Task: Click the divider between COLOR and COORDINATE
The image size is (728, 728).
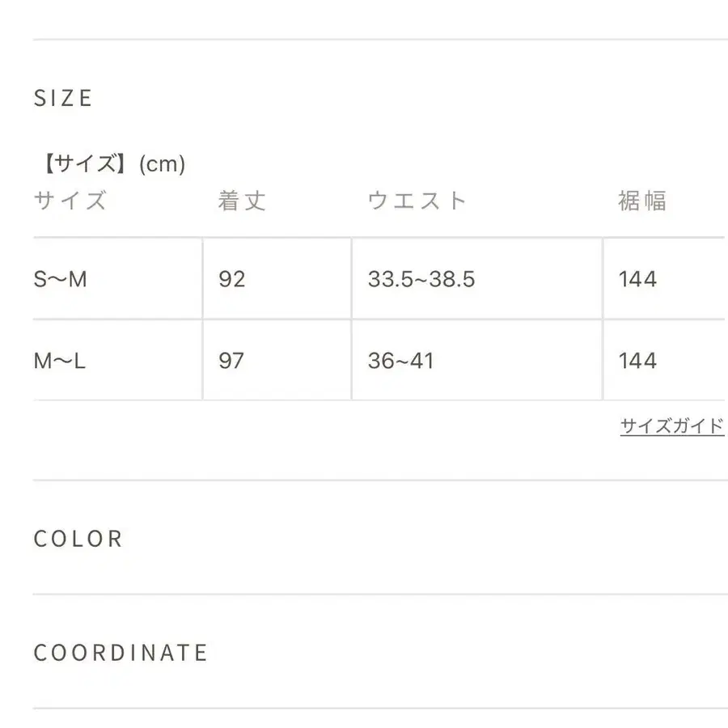Action: pos(380,595)
